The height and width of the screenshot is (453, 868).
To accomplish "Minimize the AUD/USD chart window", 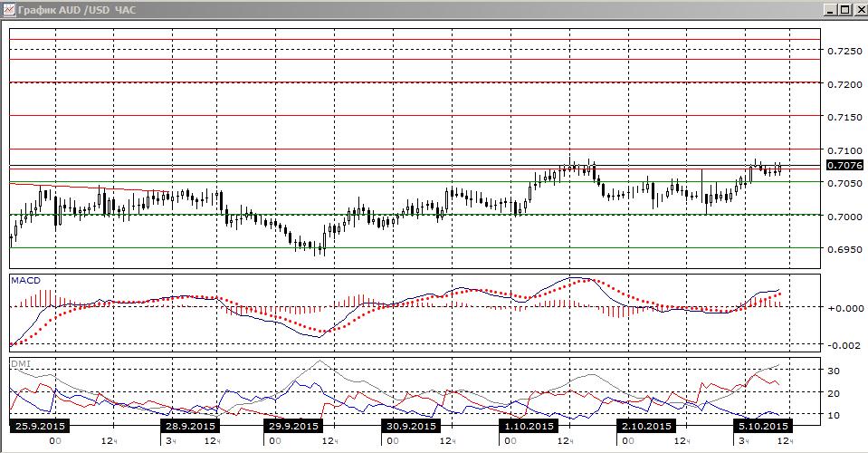I will tap(830, 9).
